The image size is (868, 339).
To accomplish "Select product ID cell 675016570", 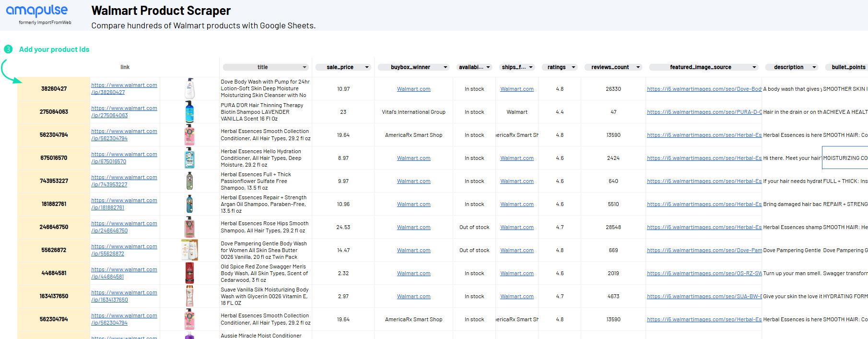I will point(54,158).
